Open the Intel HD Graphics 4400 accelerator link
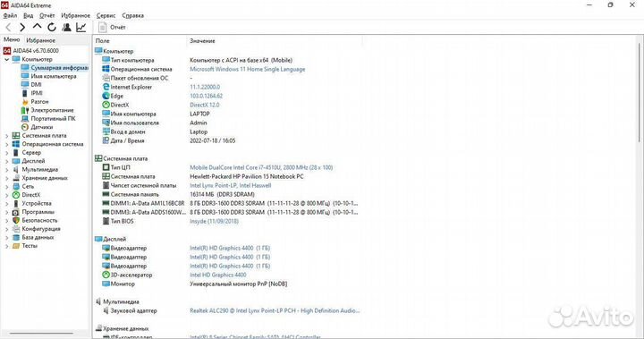The height and width of the screenshot is (339, 644). (x=218, y=275)
